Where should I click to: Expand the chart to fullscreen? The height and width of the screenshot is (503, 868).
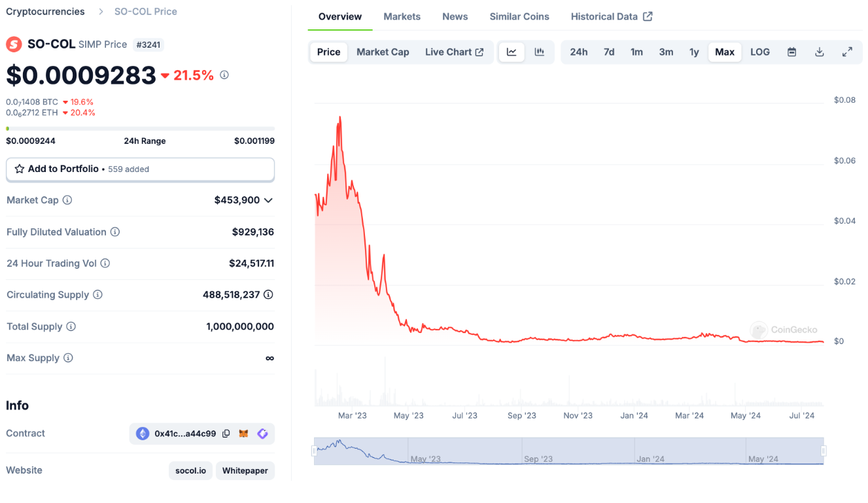[x=847, y=52]
